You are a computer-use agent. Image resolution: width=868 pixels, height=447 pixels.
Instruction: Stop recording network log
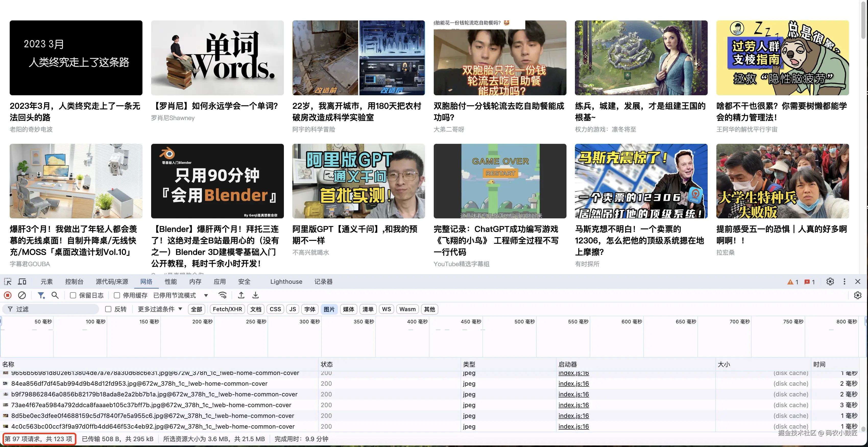point(7,295)
